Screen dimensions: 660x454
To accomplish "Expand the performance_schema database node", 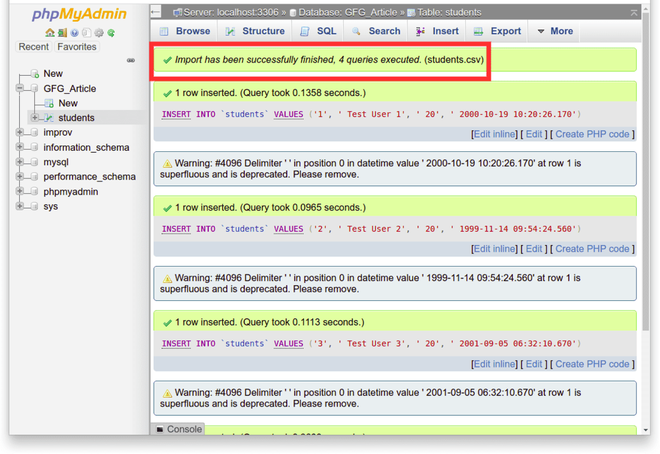I will tap(20, 176).
